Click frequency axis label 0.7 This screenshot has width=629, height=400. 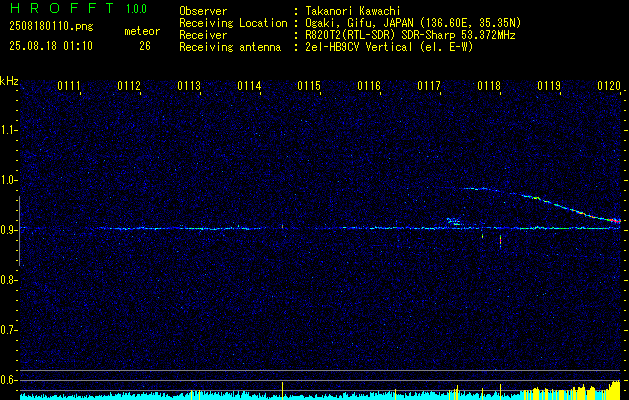click(8, 330)
